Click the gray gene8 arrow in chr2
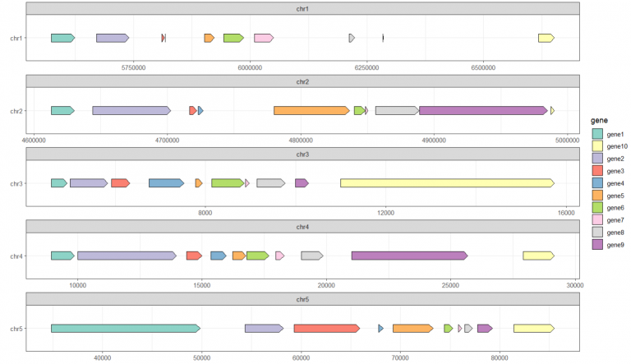This screenshot has width=631, height=364. point(397,111)
